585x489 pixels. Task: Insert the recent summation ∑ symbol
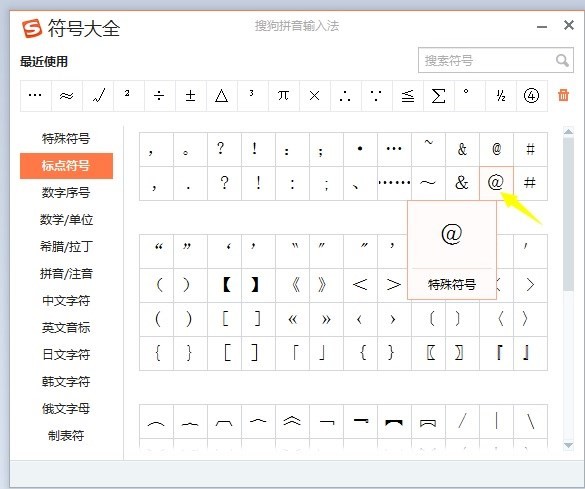[438, 96]
